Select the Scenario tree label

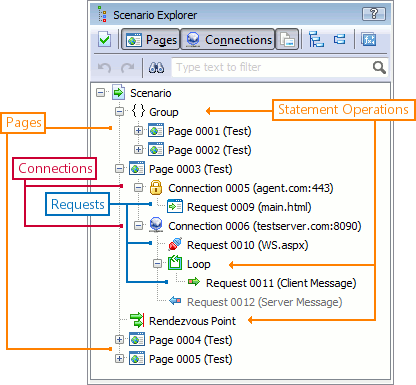[x=151, y=93]
